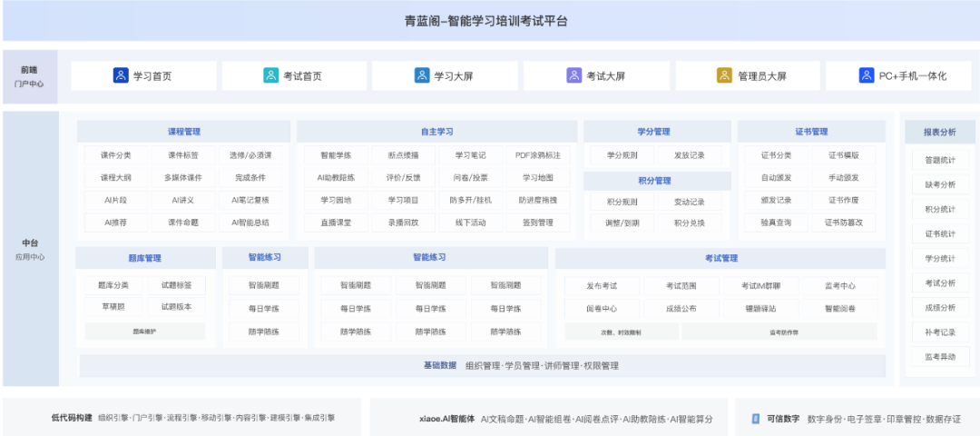The height and width of the screenshot is (436, 980).
Task: Click the blue icon beside PC+手机一体化
Action: (x=867, y=75)
